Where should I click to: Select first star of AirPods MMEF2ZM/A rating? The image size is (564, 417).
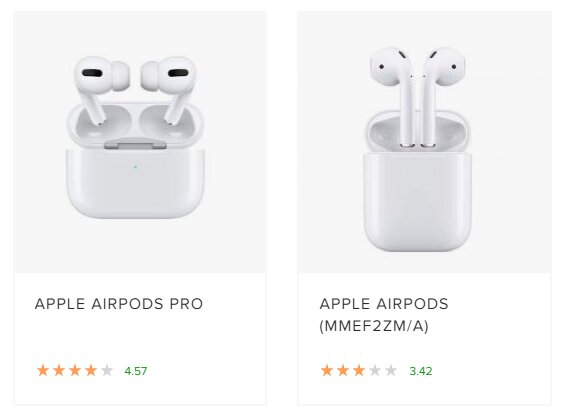[327, 370]
